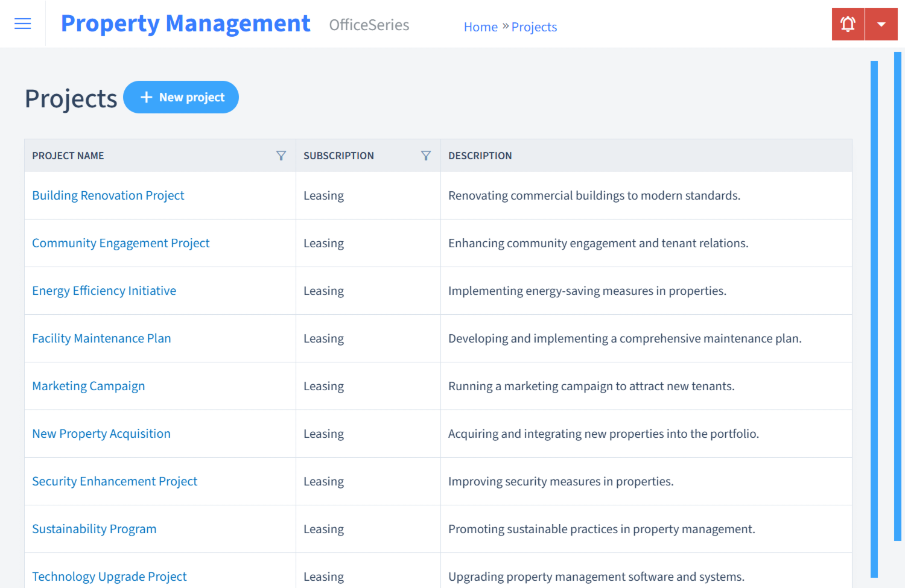Select New Property Acquisition
Viewport: 905px width, 588px height.
coord(101,434)
